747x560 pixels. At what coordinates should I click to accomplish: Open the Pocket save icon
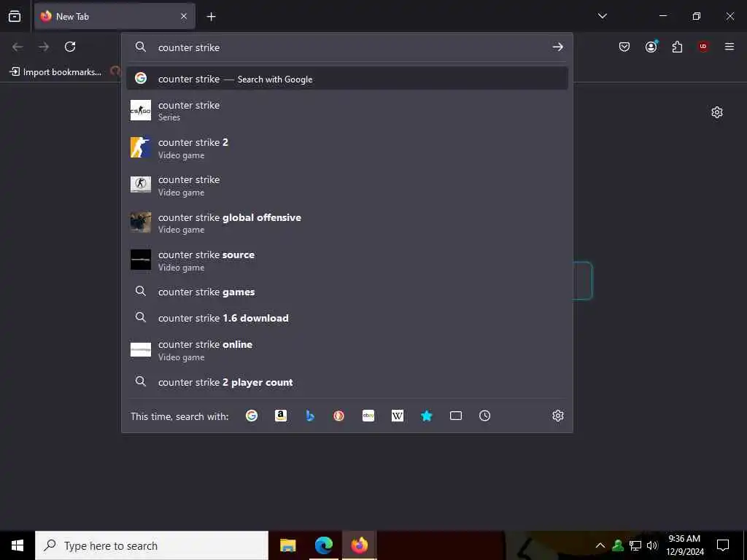[624, 47]
